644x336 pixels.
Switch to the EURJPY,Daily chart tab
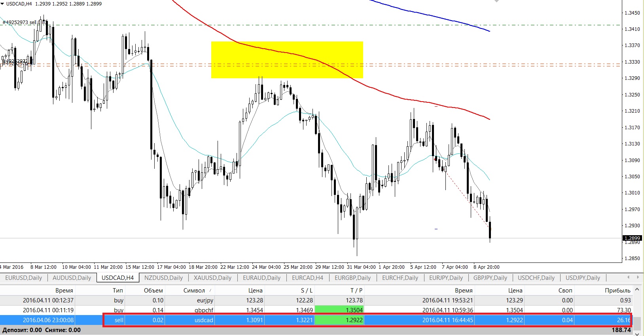click(446, 278)
